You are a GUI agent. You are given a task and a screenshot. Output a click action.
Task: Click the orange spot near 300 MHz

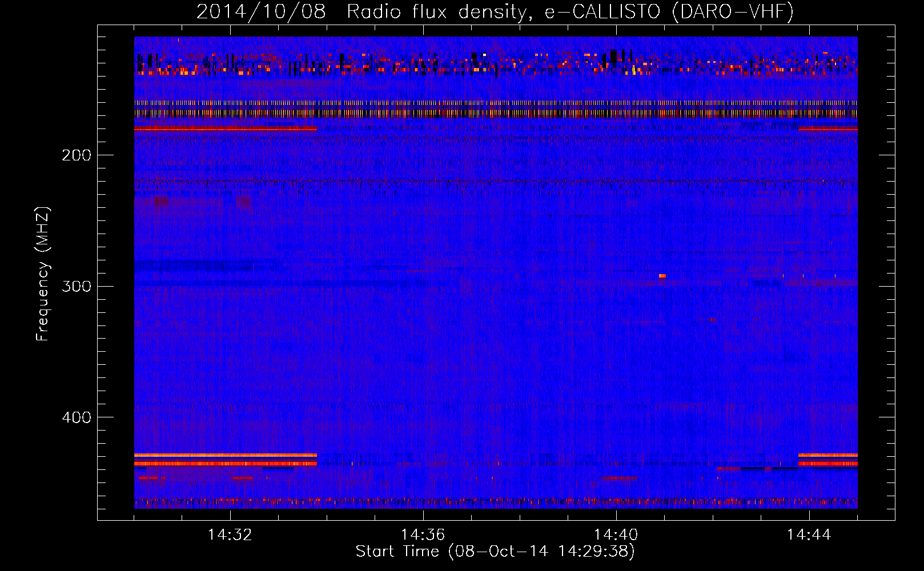[662, 276]
